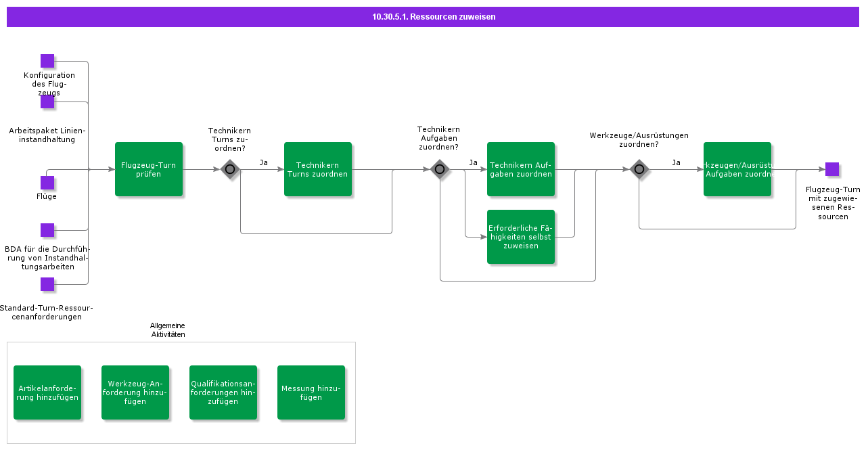Click the purple square above Konfiguration des Flugzeugs
This screenshot has height=450, width=868.
coord(47,61)
